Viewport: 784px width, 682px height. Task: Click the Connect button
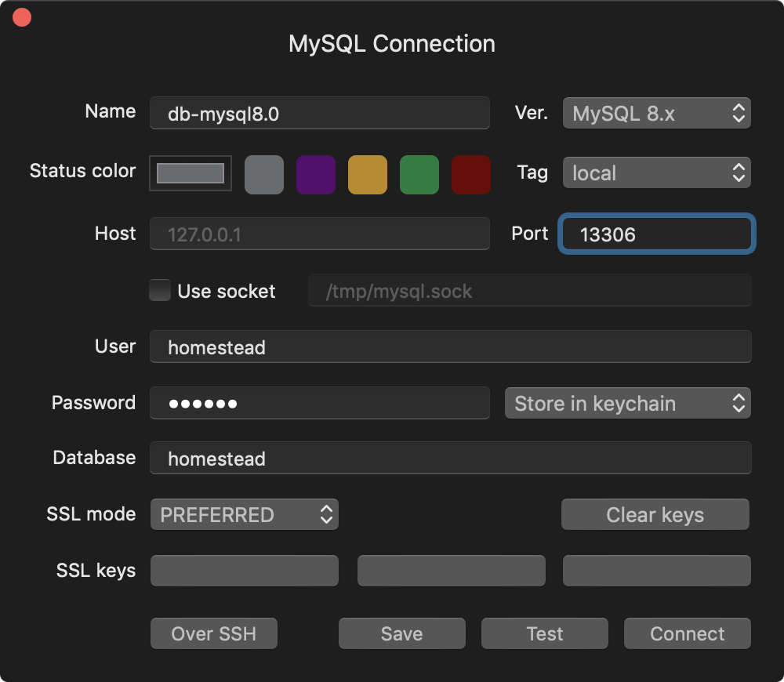[688, 633]
